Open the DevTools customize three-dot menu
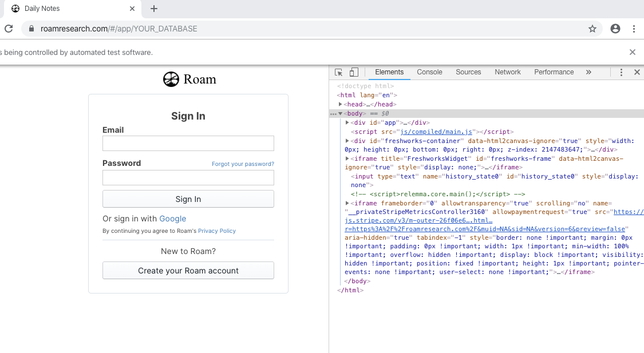 [621, 72]
